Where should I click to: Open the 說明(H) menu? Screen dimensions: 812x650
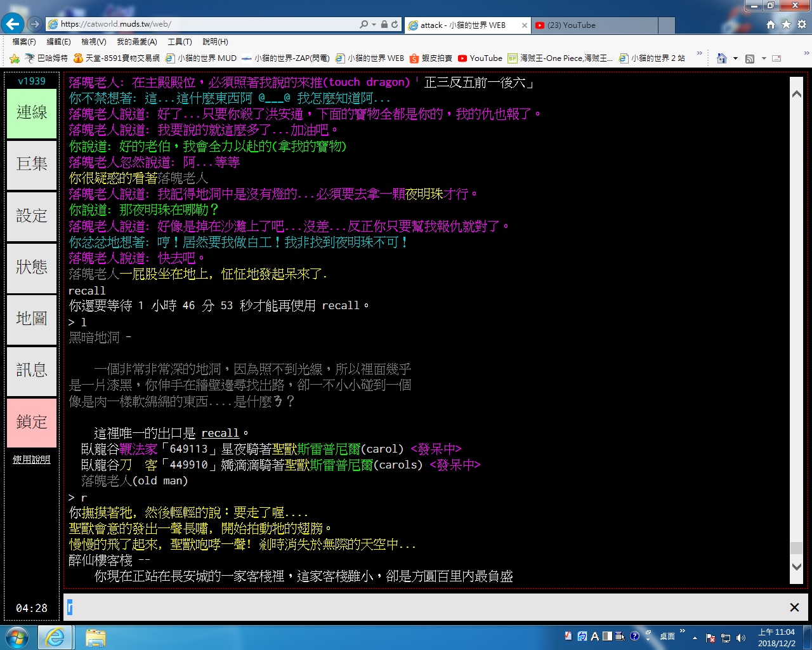[x=215, y=41]
